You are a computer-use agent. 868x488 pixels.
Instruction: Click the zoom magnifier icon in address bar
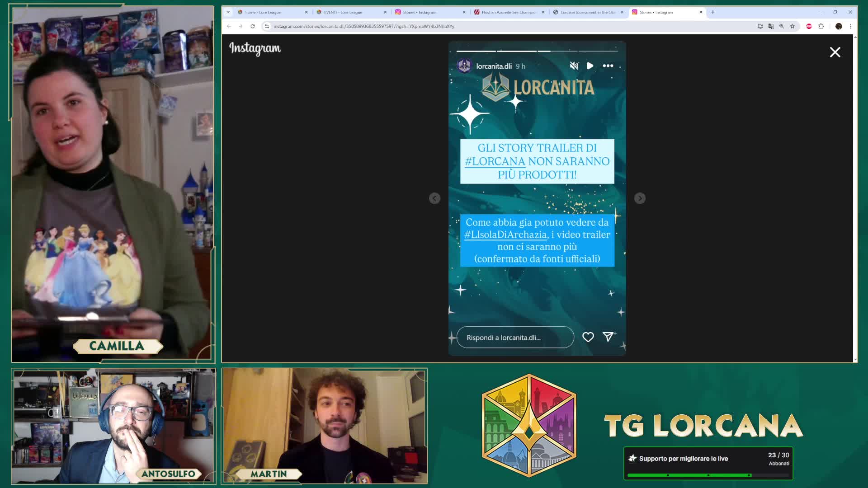click(x=782, y=26)
